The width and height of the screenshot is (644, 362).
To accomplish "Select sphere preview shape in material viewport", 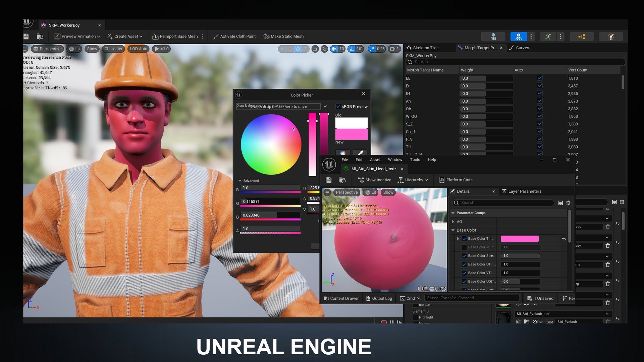I will [x=426, y=289].
